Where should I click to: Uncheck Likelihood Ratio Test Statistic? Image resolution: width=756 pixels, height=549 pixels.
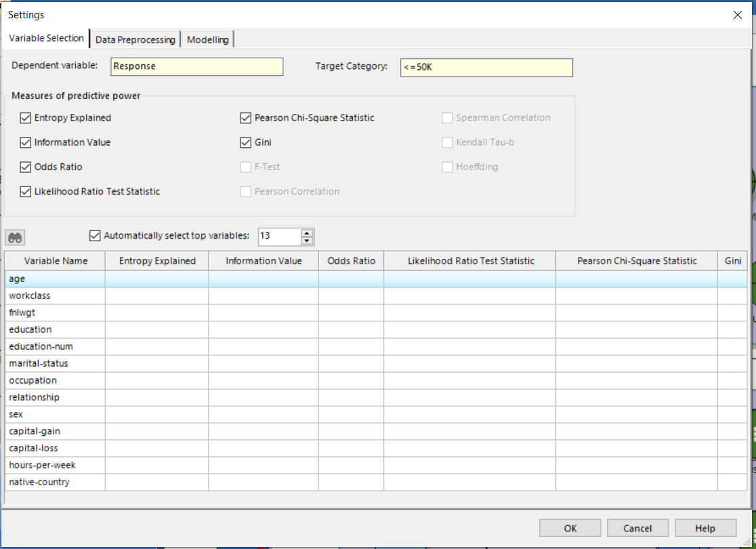click(25, 191)
